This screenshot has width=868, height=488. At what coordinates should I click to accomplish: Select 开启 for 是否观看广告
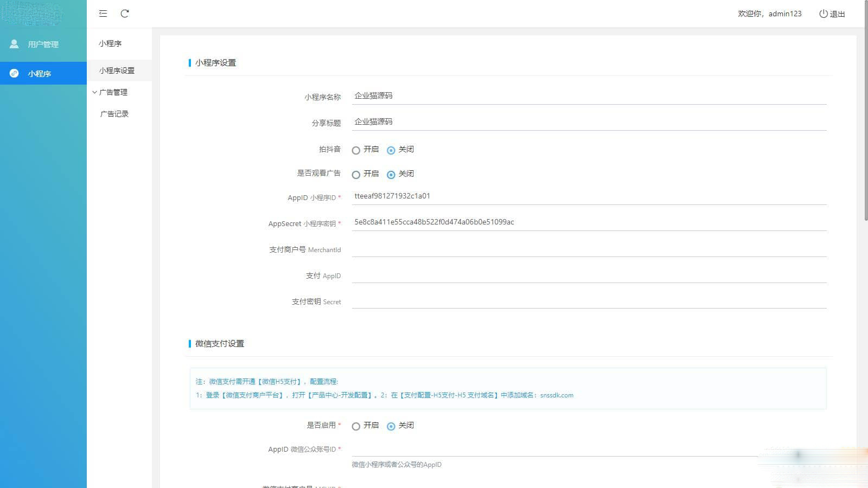click(x=356, y=175)
